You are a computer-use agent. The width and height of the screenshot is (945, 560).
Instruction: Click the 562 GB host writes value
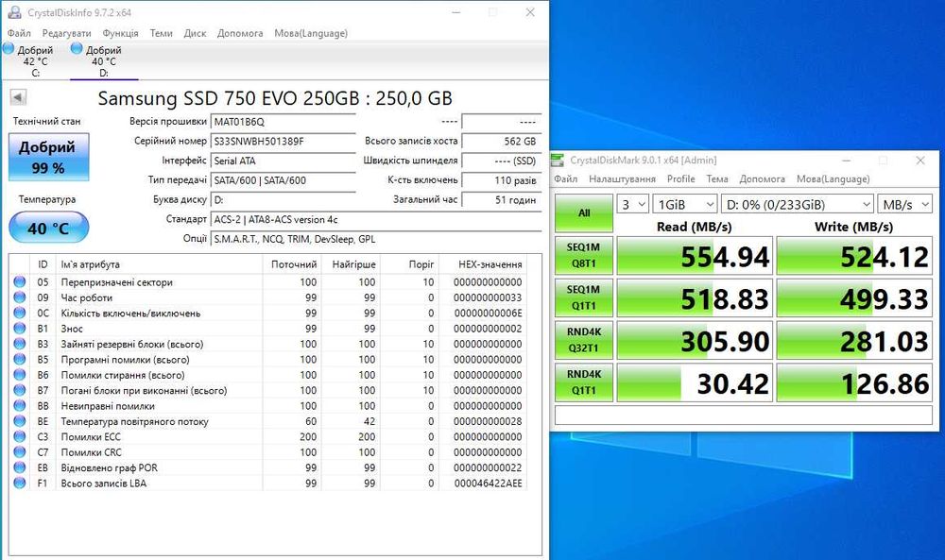point(502,142)
